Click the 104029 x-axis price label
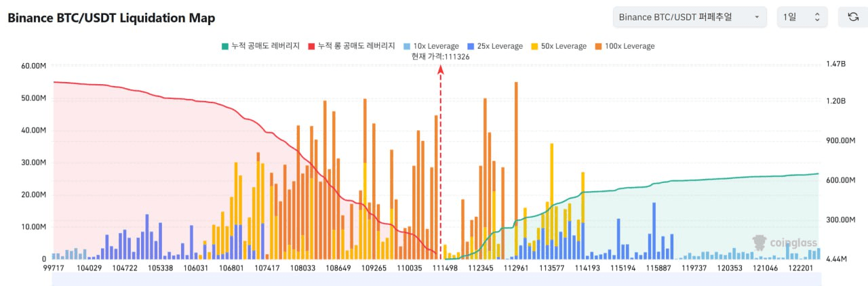 [90, 268]
